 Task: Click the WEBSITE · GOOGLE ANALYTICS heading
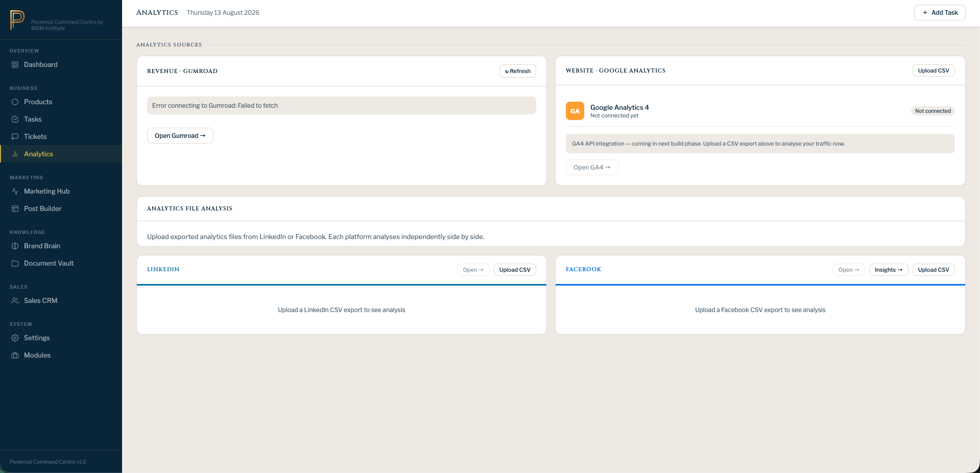click(616, 70)
